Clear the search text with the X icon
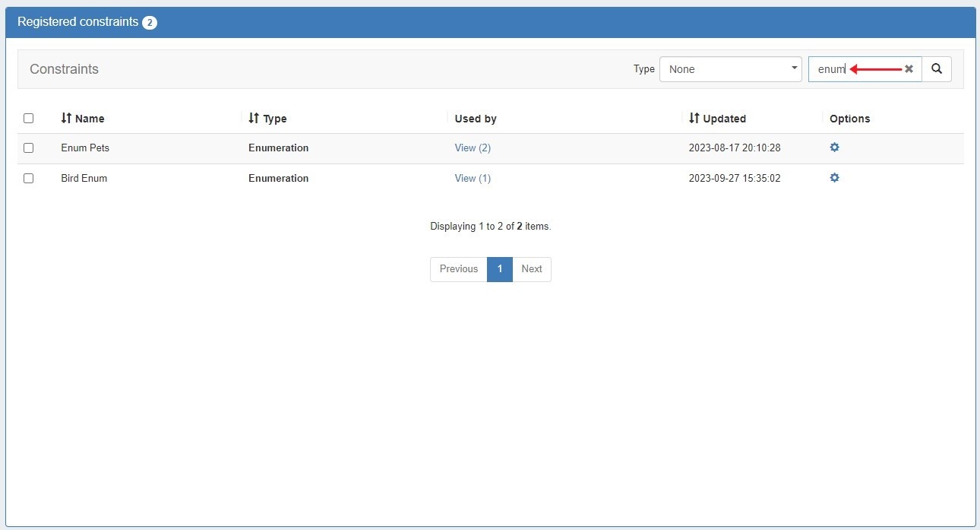This screenshot has height=530, width=980. click(909, 69)
